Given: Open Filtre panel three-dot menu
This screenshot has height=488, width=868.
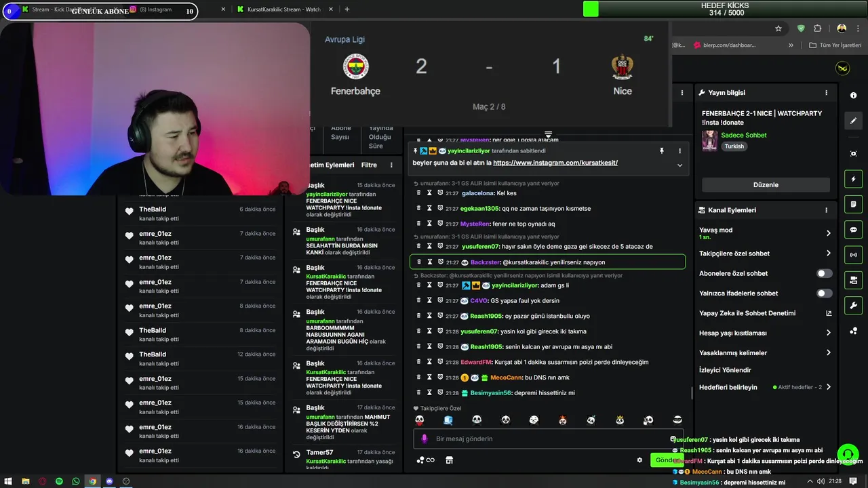Looking at the screenshot, I should [x=391, y=165].
